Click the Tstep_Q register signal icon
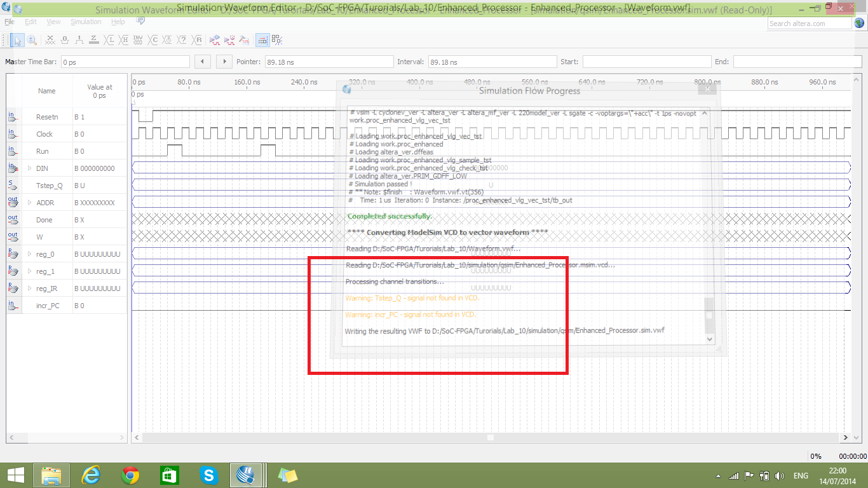 click(x=13, y=186)
